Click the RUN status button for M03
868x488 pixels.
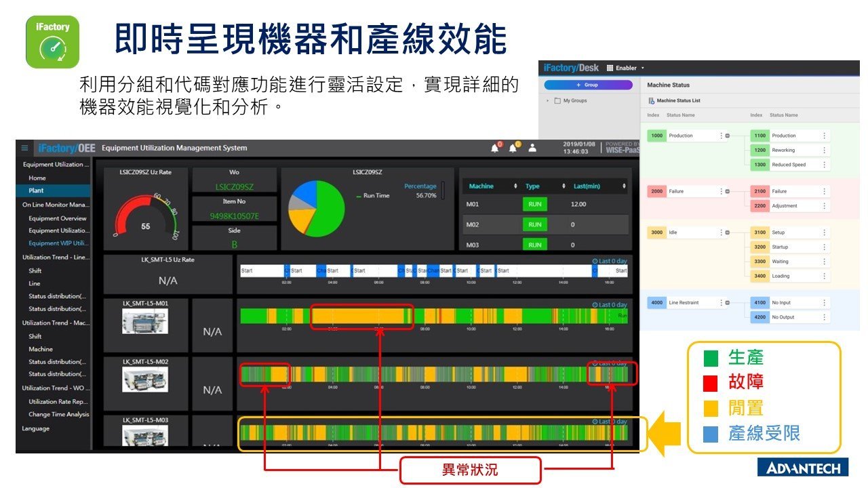click(535, 245)
